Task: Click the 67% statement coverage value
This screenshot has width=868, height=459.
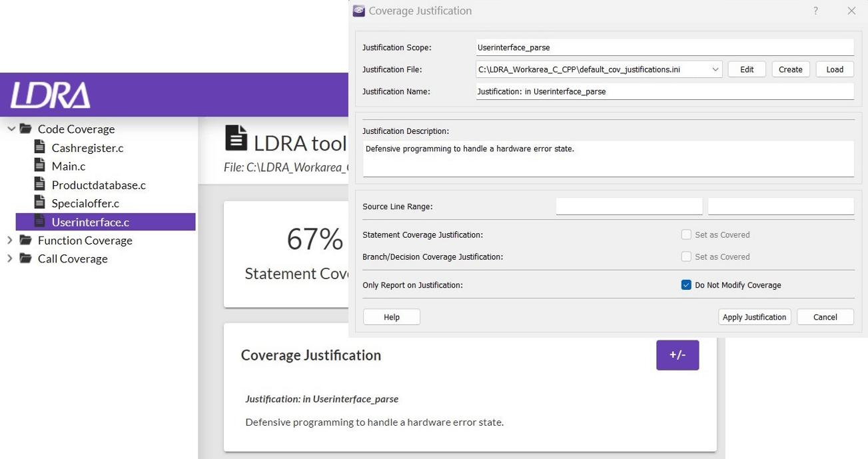Action: [x=315, y=239]
